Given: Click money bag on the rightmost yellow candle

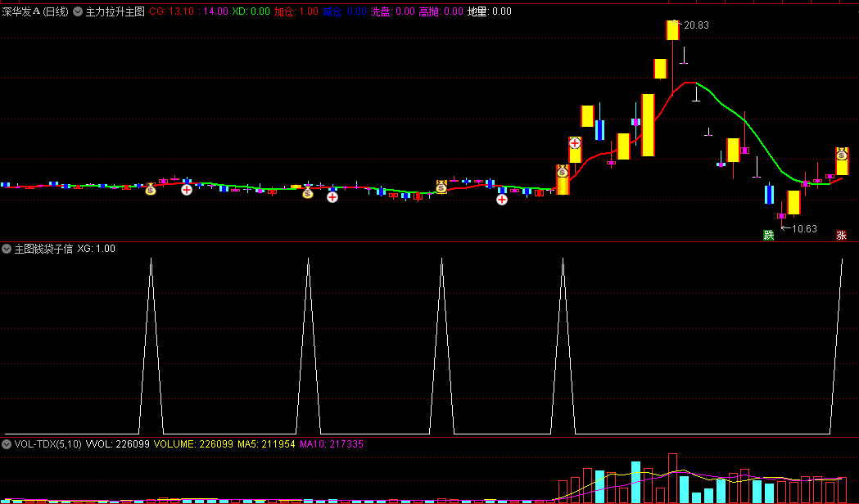Looking at the screenshot, I should tap(842, 155).
